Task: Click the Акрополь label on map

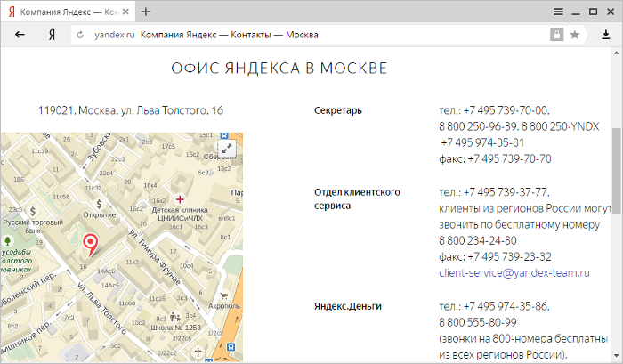Action: [224, 306]
